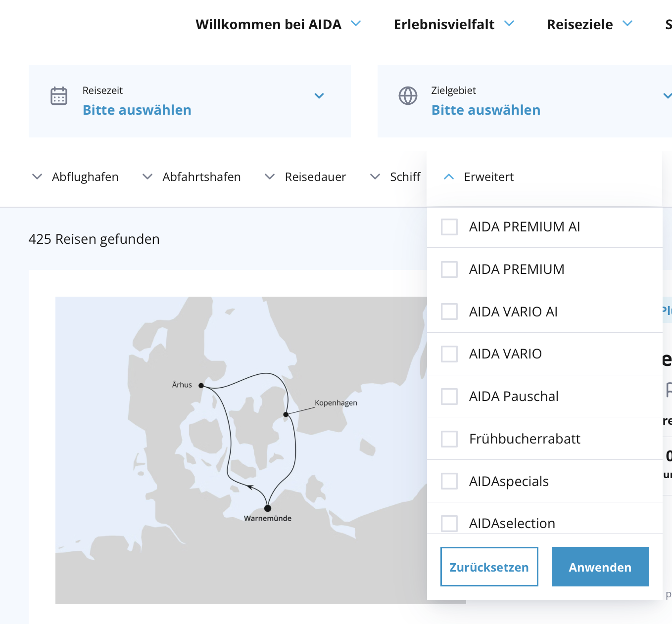Expand the Reisedauer filter
The width and height of the screenshot is (672, 624).
pyautogui.click(x=306, y=177)
